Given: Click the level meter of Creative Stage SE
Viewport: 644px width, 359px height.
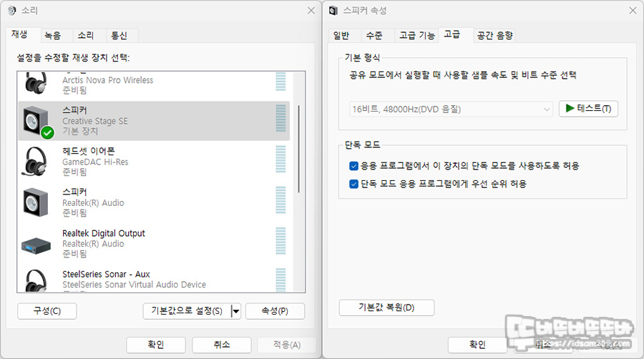Looking at the screenshot, I should [281, 118].
